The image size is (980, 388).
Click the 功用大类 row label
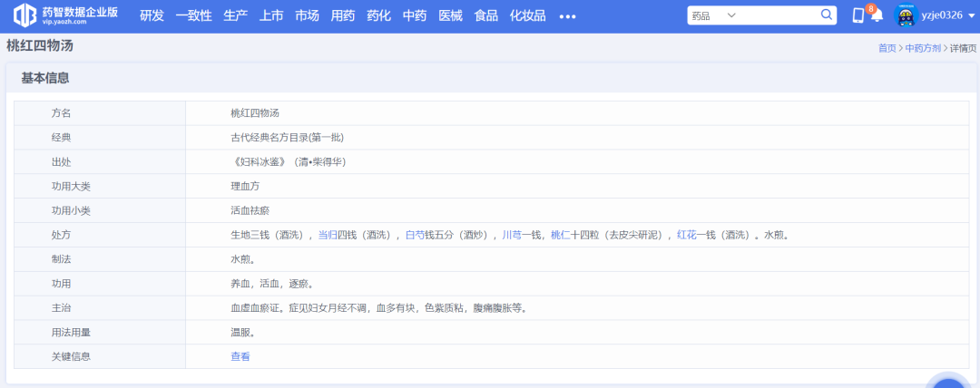tap(71, 186)
